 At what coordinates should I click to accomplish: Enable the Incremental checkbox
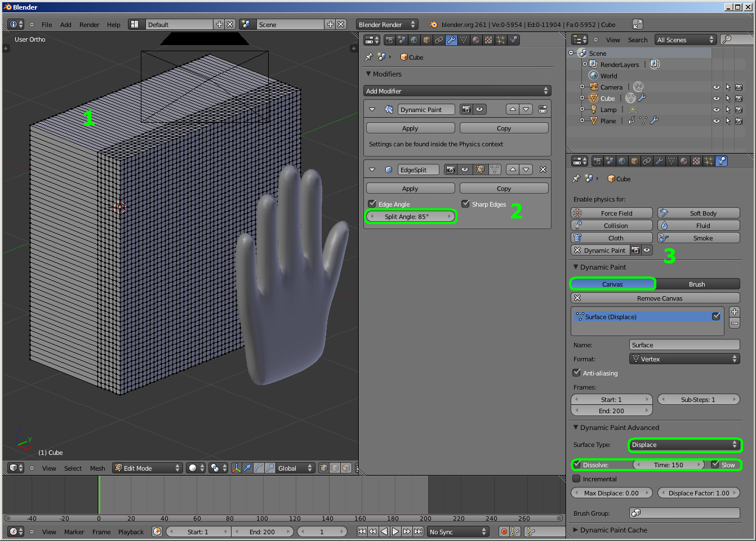coord(576,479)
